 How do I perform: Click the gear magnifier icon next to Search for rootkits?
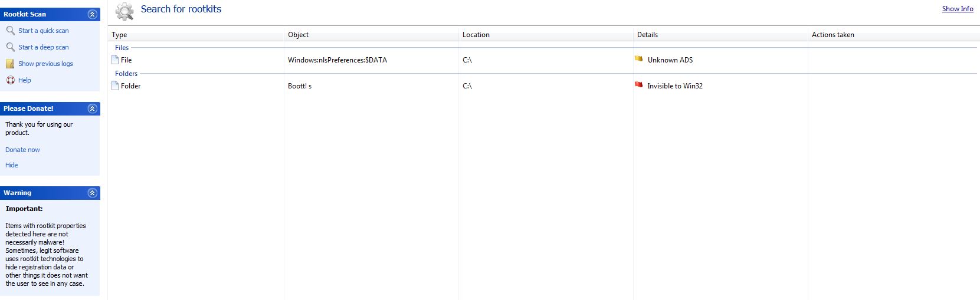124,11
